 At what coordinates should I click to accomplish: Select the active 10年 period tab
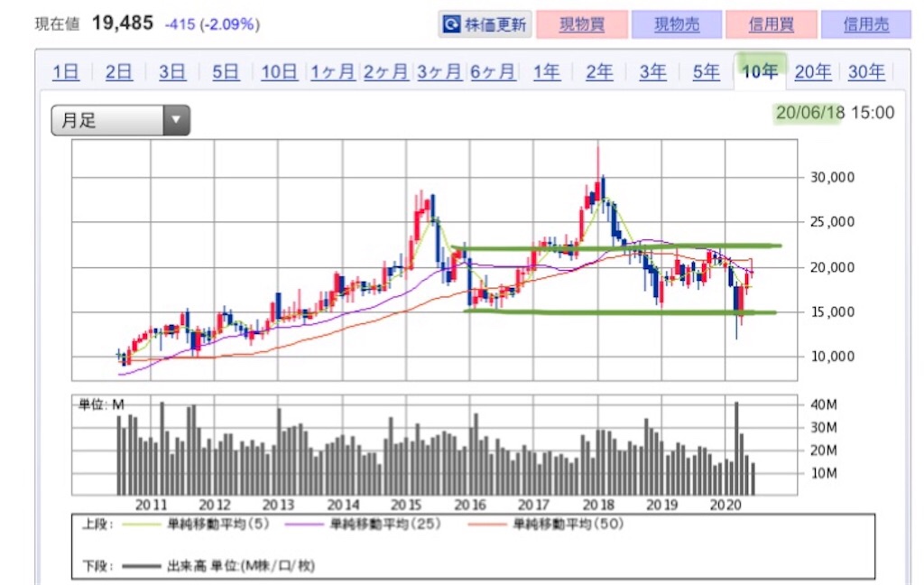[x=760, y=71]
